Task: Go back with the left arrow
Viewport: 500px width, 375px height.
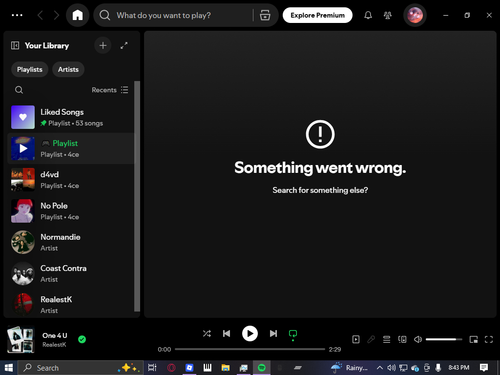Action: [x=40, y=15]
